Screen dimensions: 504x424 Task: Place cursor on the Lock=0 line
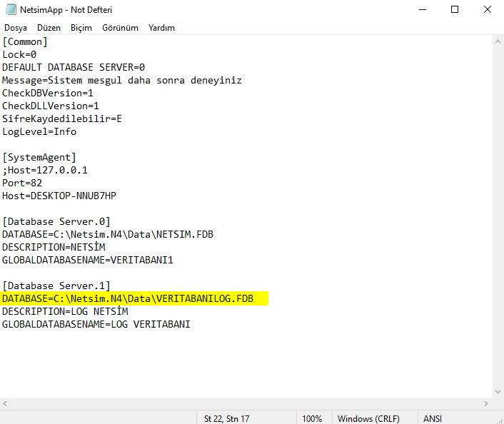[x=19, y=55]
